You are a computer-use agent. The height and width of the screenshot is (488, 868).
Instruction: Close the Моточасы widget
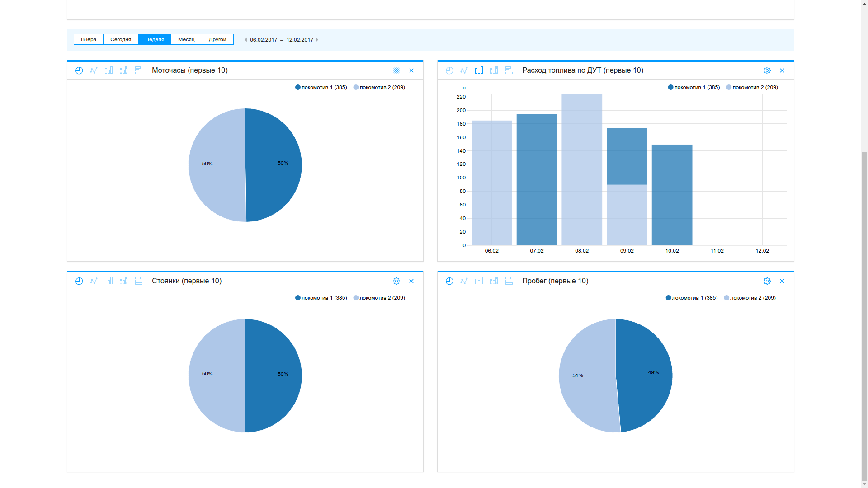[x=411, y=70]
